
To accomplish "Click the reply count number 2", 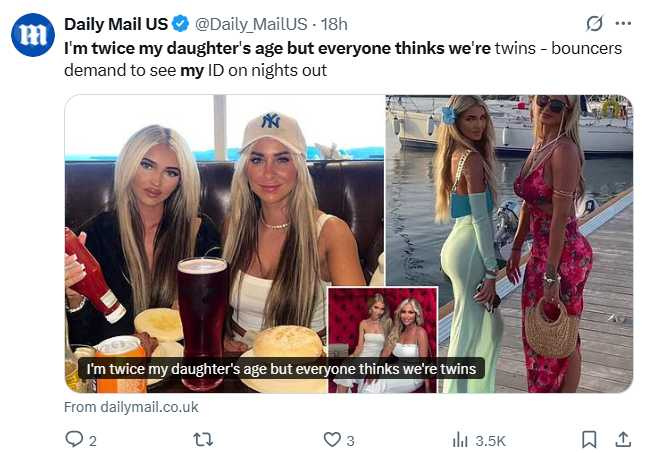I will pyautogui.click(x=93, y=441).
